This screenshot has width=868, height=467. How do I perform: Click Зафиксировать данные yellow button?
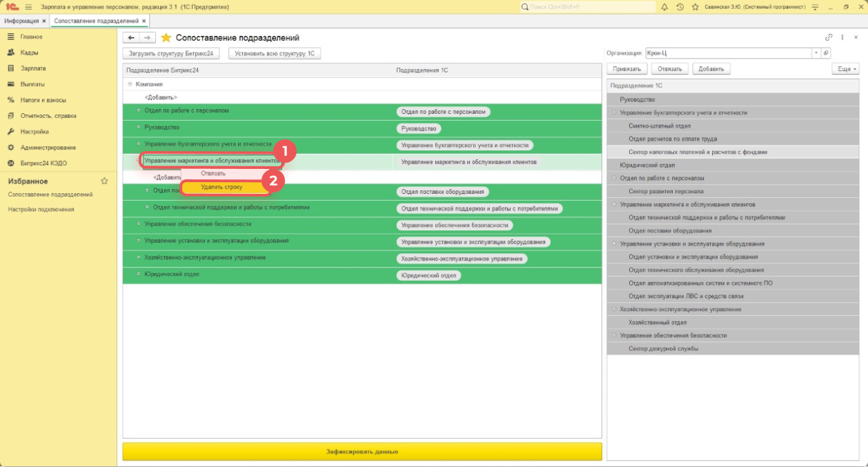362,452
